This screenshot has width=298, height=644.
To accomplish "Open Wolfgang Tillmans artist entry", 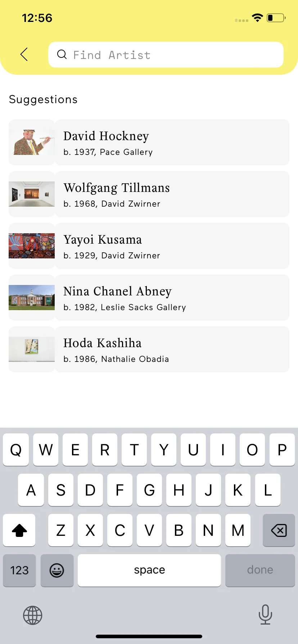I will click(149, 194).
